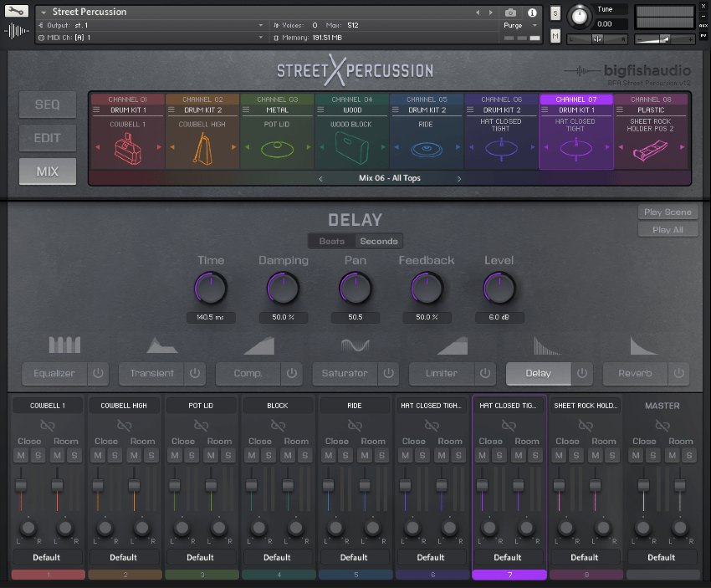Click the link icon above the Master channel
The height and width of the screenshot is (588, 711).
point(662,426)
